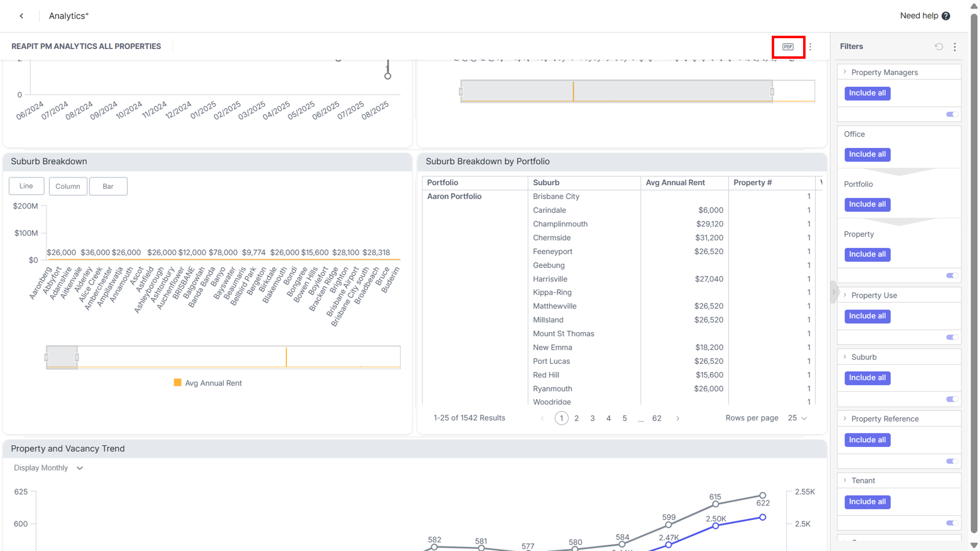Expand the Suburb filter
Image resolution: width=980 pixels, height=551 pixels.
tap(845, 357)
